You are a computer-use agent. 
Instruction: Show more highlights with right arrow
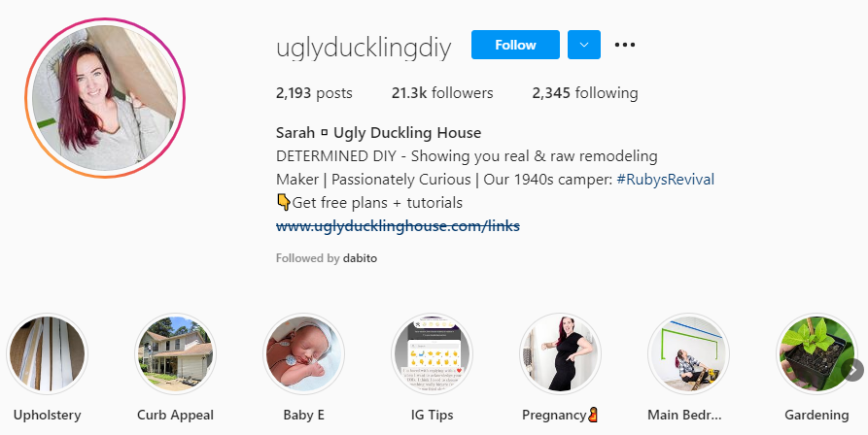[x=853, y=370]
